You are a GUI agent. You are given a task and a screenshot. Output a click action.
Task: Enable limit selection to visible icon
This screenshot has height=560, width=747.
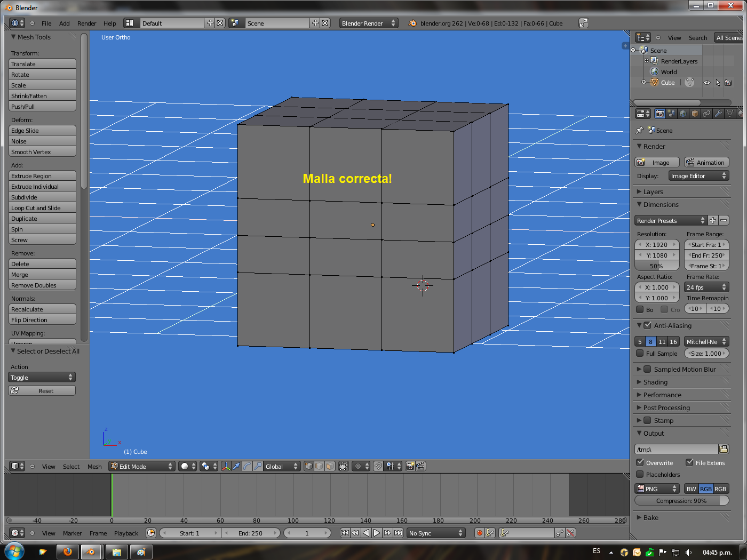click(344, 466)
